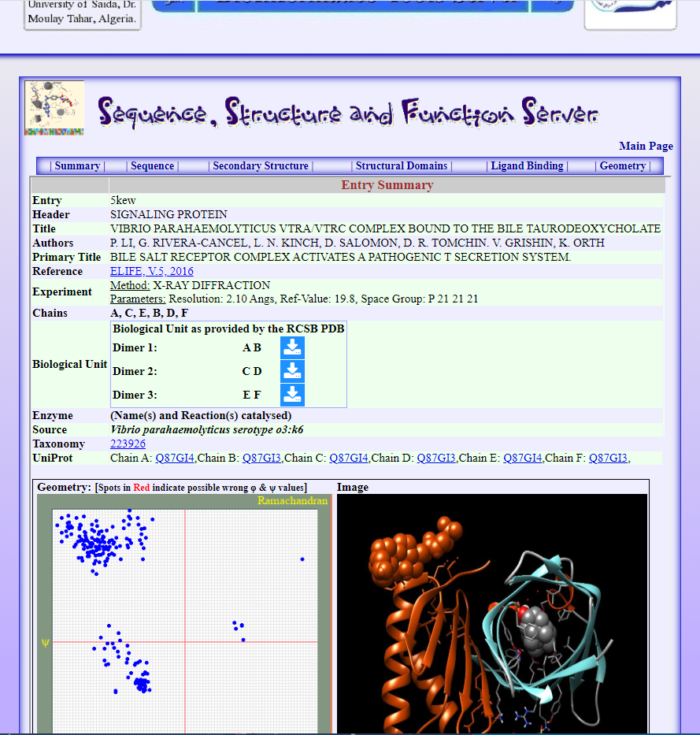This screenshot has width=700, height=735.
Task: Click the Entry Summary heading
Action: (x=387, y=185)
